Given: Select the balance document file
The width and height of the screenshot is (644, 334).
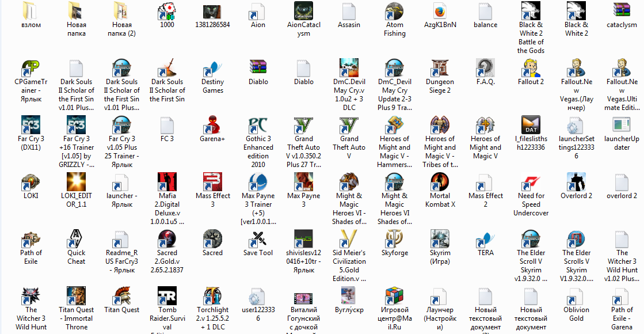Looking at the screenshot, I should pyautogui.click(x=486, y=11).
